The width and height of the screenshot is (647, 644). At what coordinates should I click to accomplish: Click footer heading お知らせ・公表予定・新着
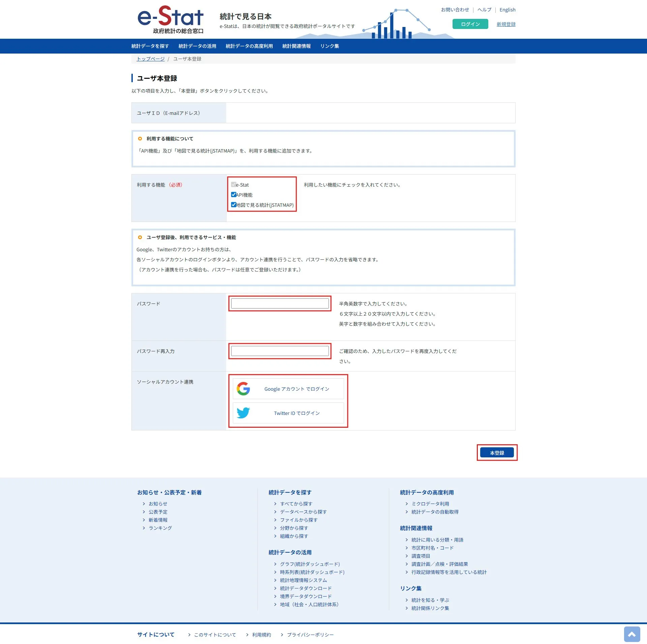(169, 492)
